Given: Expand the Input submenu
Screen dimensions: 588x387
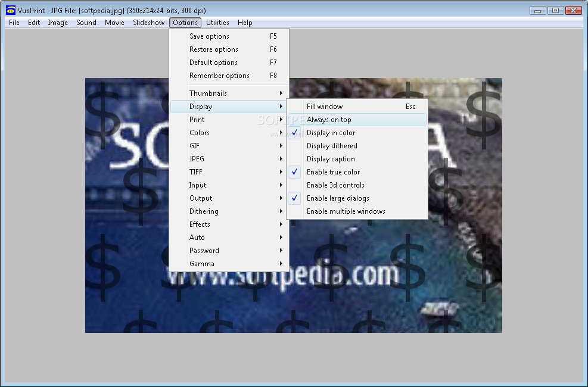Looking at the screenshot, I should [229, 185].
